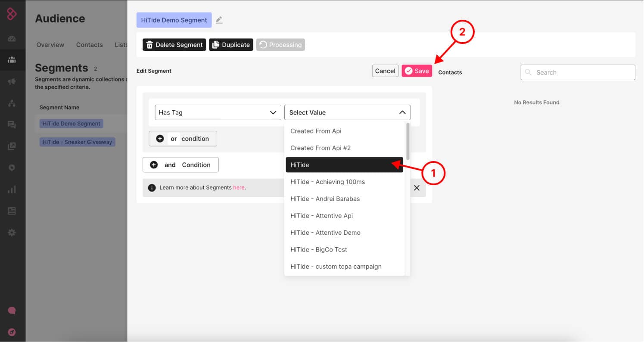Click the app logo in the sidebar

[x=12, y=14]
